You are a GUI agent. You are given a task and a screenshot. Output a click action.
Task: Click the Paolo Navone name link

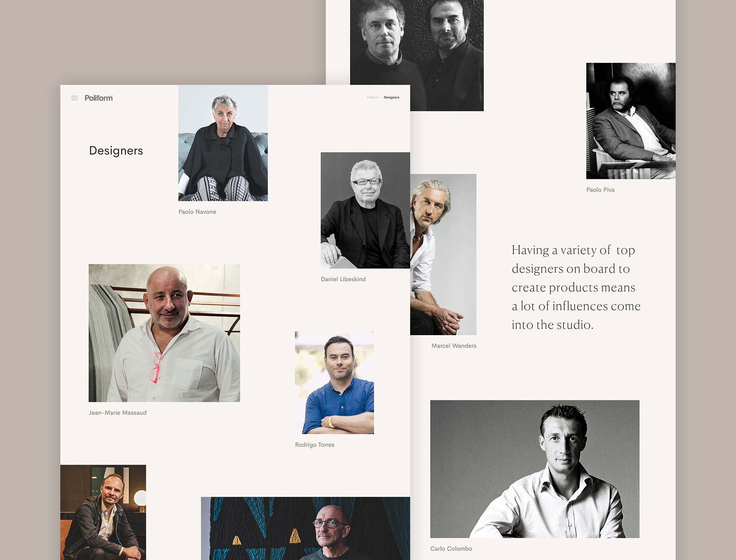coord(197,212)
